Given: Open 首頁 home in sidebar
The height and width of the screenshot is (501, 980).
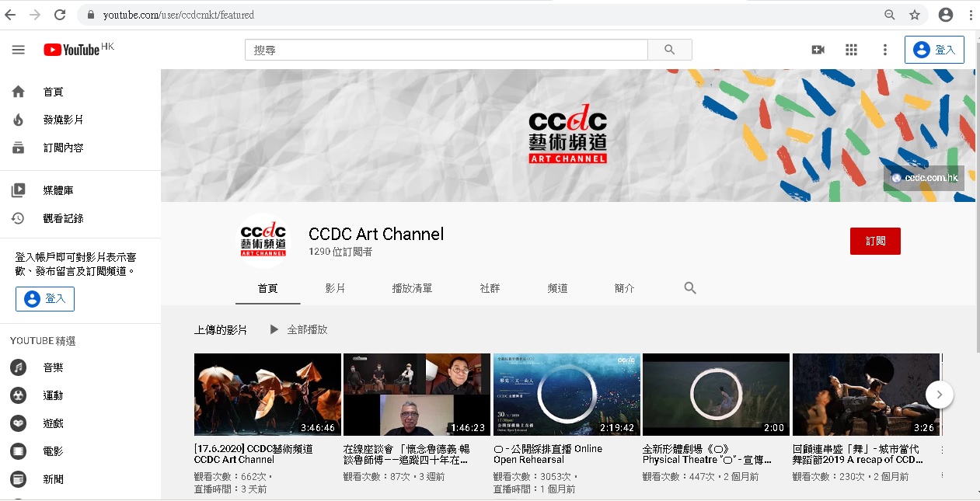Looking at the screenshot, I should pos(80,92).
